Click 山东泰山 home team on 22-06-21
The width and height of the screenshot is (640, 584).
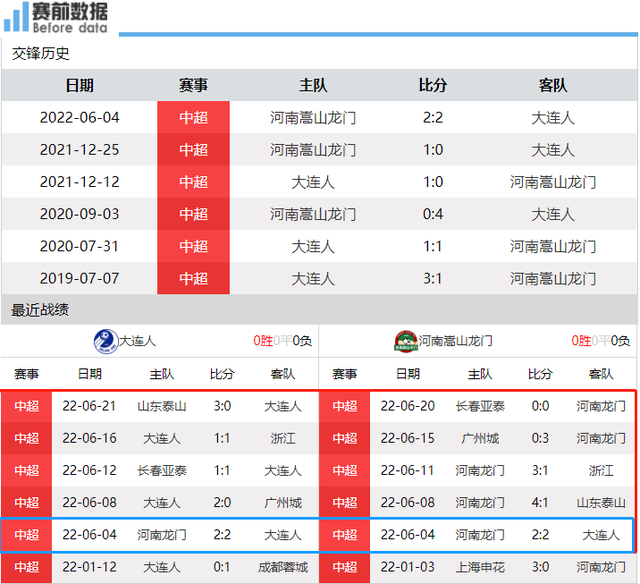point(162,406)
